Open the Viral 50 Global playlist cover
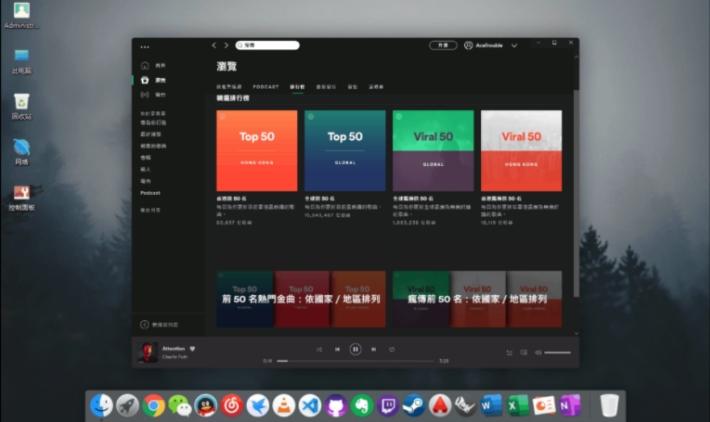This screenshot has width=710, height=422. (433, 151)
